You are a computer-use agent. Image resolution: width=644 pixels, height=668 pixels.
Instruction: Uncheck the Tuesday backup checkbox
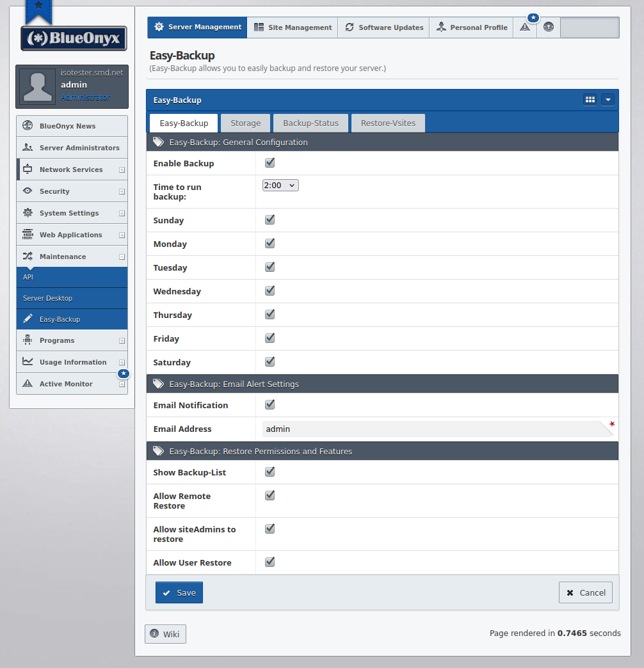(270, 267)
